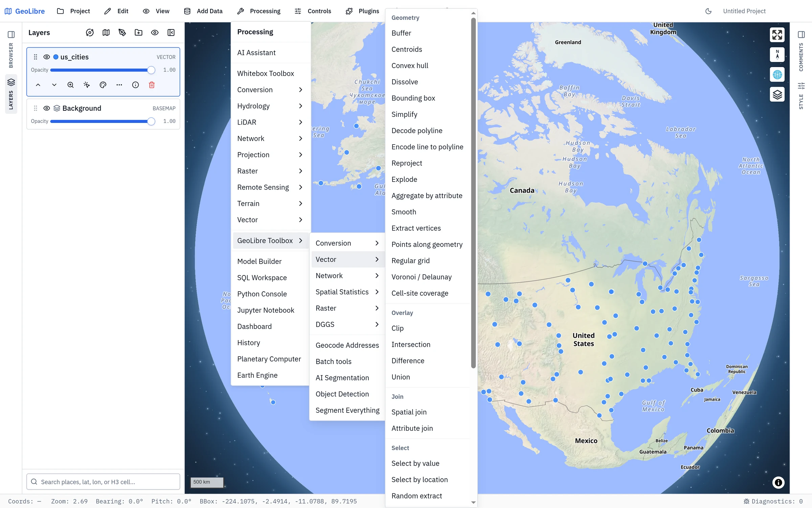Click the search places input field

click(103, 482)
